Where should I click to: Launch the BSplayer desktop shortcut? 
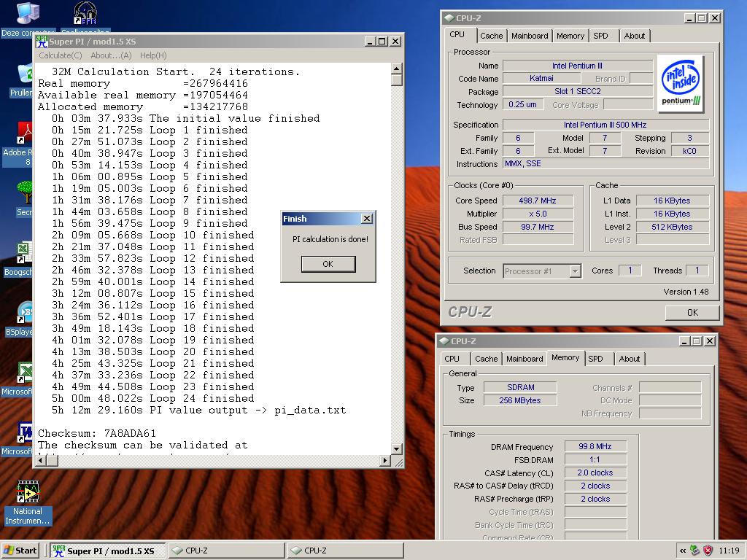25,314
